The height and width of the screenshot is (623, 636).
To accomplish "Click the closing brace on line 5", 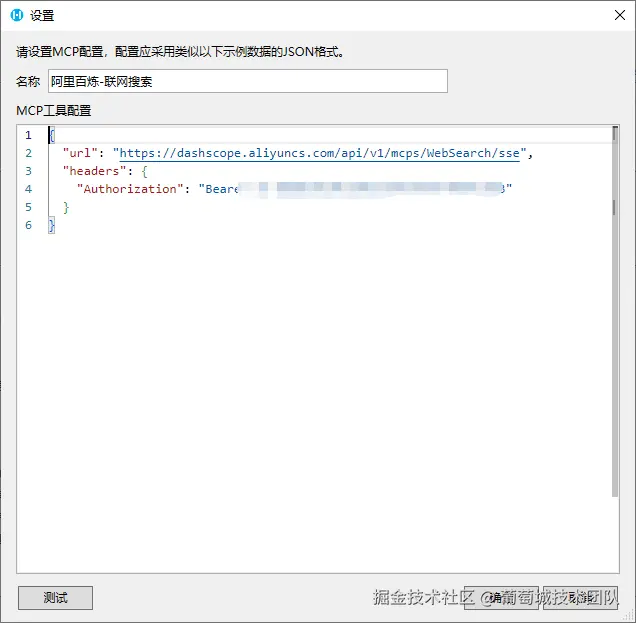I will click(x=66, y=207).
